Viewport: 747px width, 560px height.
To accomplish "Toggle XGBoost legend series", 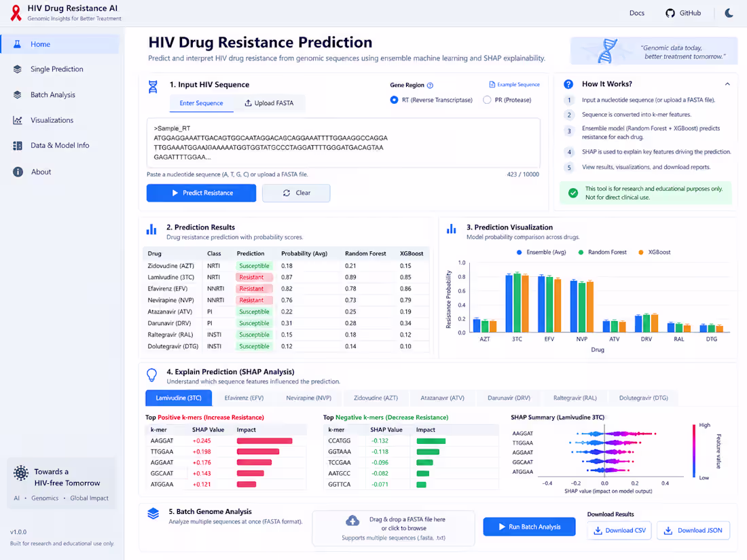I will click(x=654, y=253).
